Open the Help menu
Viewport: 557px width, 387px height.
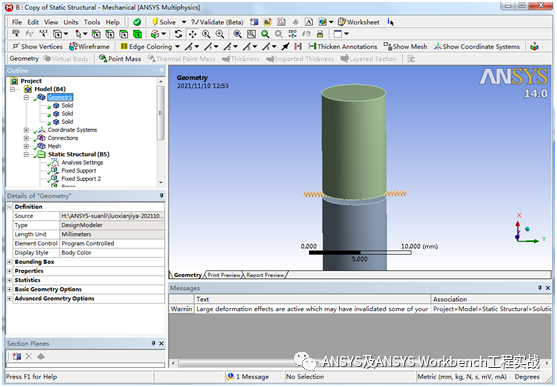point(113,22)
